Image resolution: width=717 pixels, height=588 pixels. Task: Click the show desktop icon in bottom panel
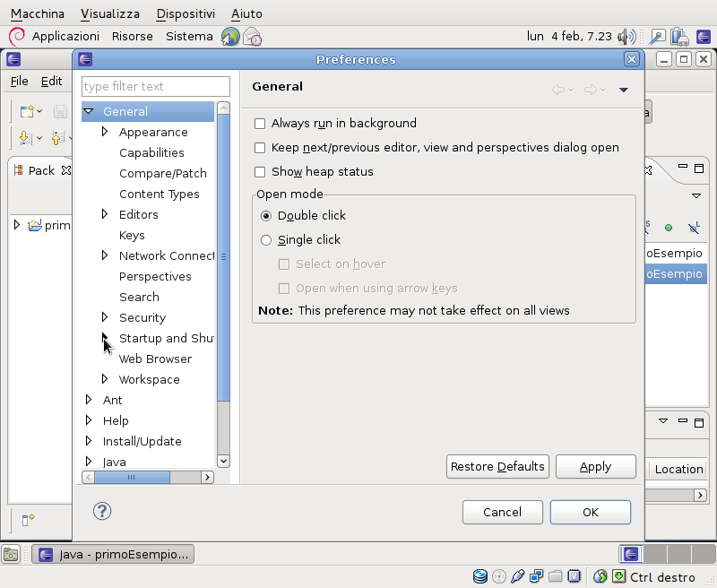(11, 554)
